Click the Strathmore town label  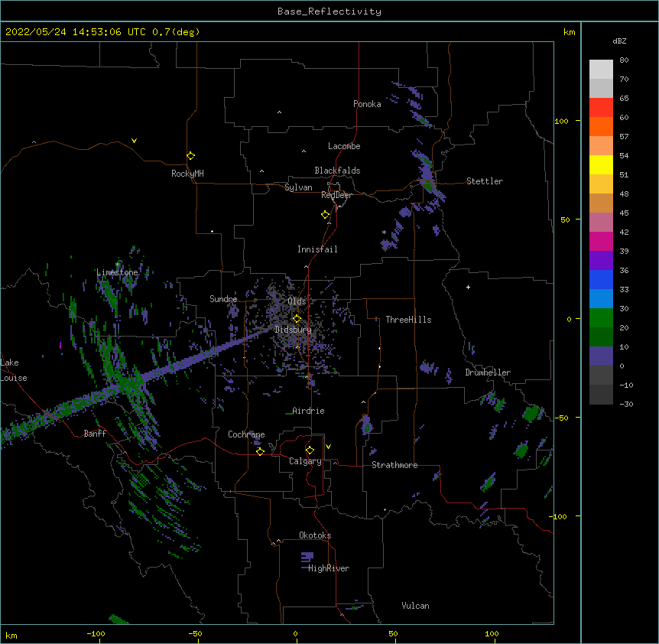click(x=394, y=465)
